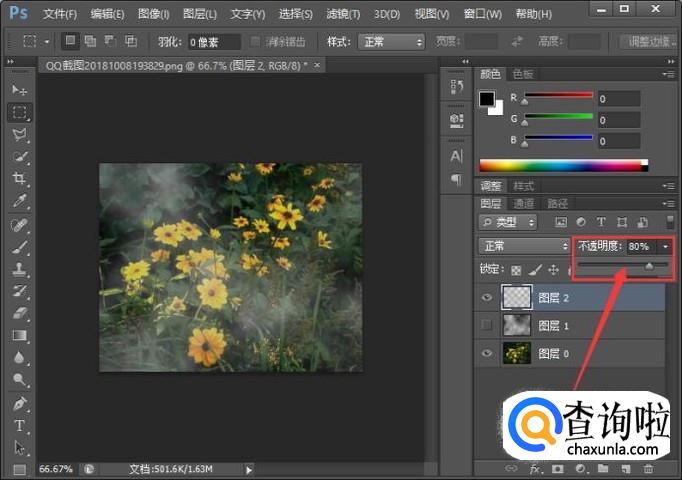Select the Crop tool
This screenshot has width=682, height=480.
(20, 179)
